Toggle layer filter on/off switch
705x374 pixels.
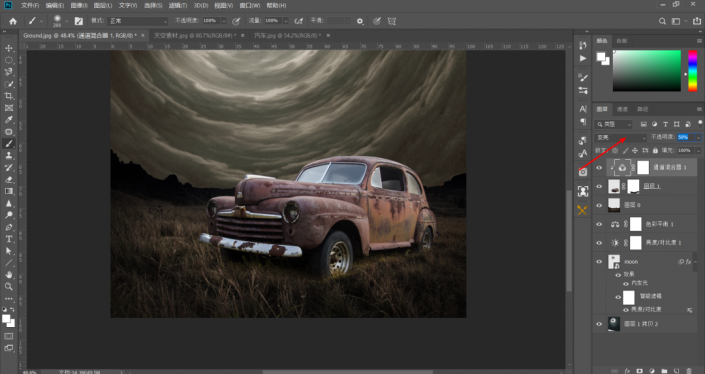coord(700,123)
